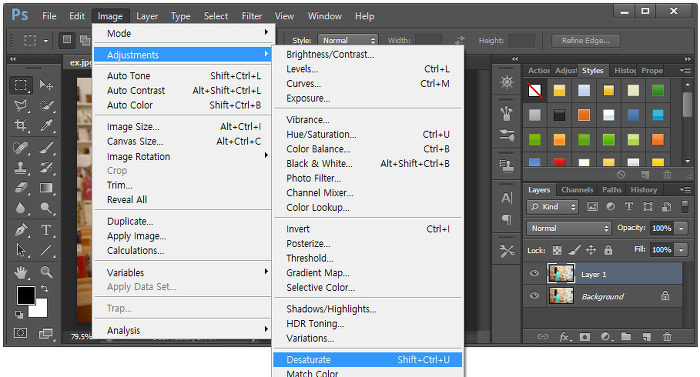Image resolution: width=700 pixels, height=377 pixels.
Task: Choose Brightness/Contrast adjustment
Action: click(368, 54)
